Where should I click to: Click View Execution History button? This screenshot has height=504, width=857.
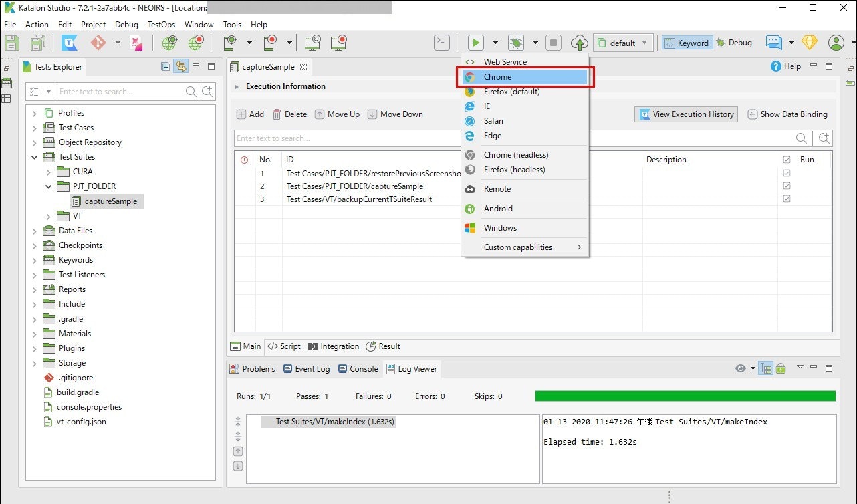687,114
